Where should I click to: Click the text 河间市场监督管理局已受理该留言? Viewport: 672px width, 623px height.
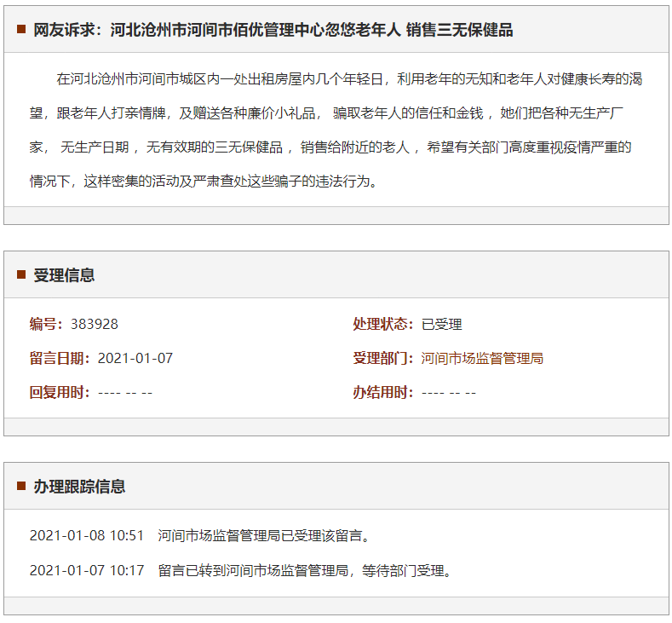[263, 535]
